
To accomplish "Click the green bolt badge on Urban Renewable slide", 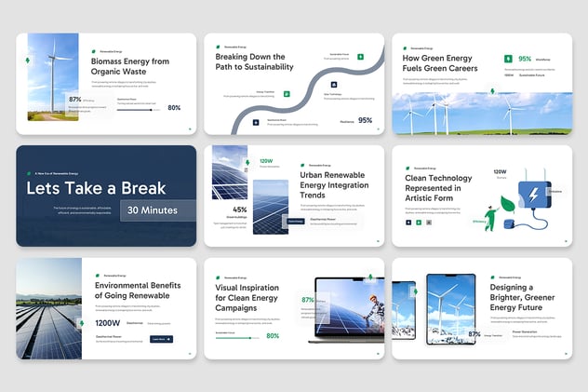I will [247, 162].
